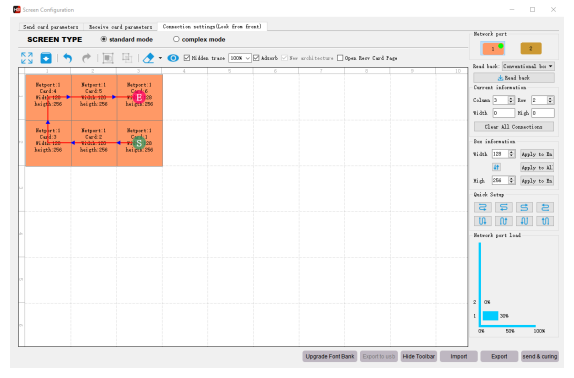The height and width of the screenshot is (378, 574).
Task: Increase the Box information High spinner
Action: point(512,178)
